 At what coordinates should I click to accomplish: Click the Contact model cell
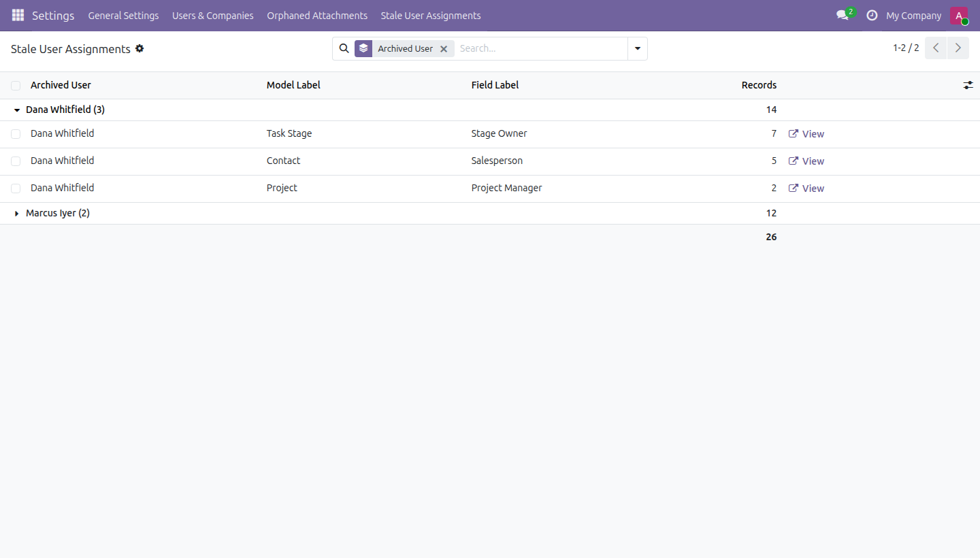[283, 161]
